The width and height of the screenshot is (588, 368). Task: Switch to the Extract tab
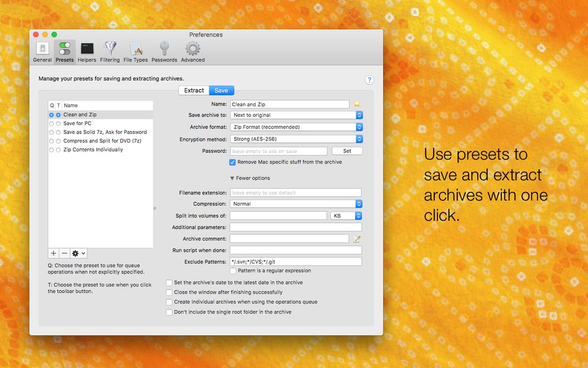pyautogui.click(x=193, y=90)
